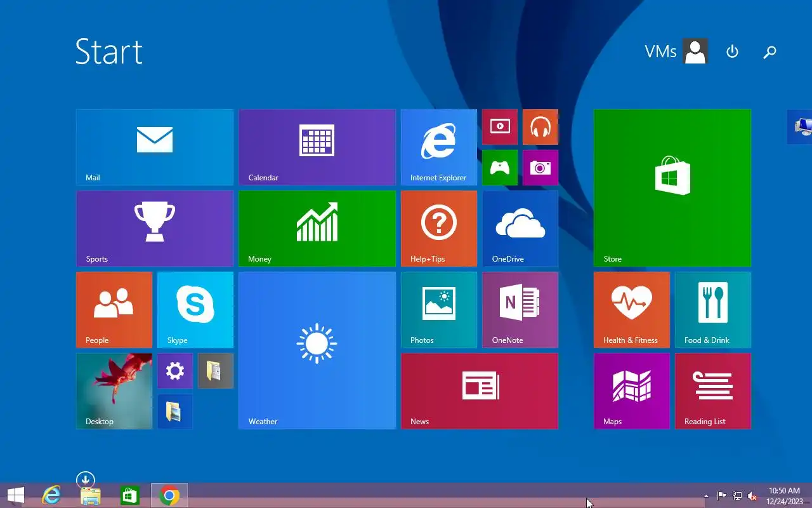Open the Power options button

click(x=732, y=51)
